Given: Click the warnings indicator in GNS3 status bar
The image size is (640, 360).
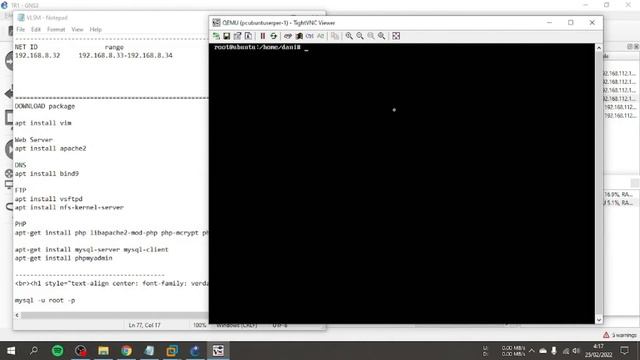Looking at the screenshot, I should pyautogui.click(x=620, y=335).
